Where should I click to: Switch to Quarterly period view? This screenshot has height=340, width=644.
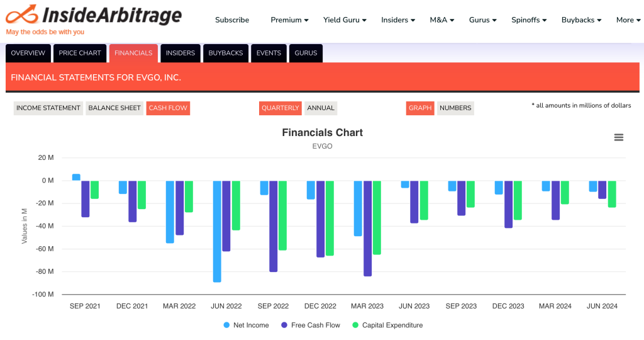pos(280,108)
